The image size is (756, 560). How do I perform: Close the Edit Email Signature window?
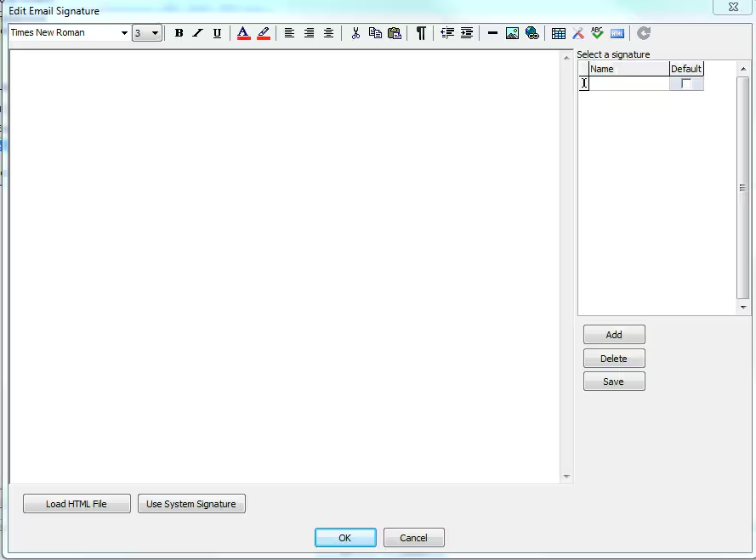pos(733,7)
